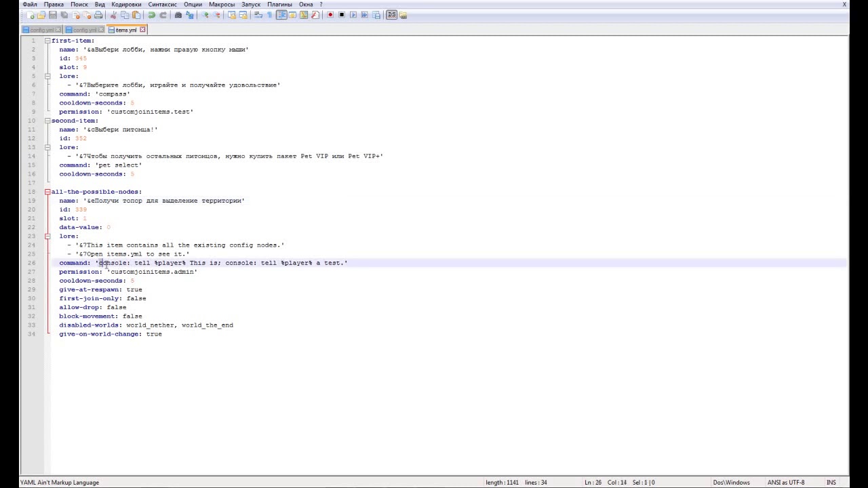The width and height of the screenshot is (868, 488).
Task: Open the Синтаксис menu
Action: coord(163,4)
